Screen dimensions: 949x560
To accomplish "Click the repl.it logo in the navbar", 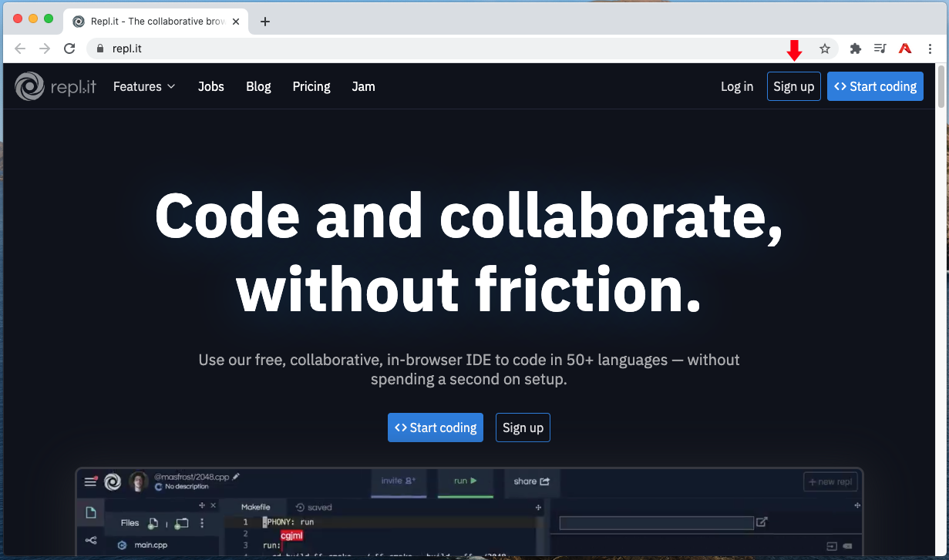I will tap(56, 86).
